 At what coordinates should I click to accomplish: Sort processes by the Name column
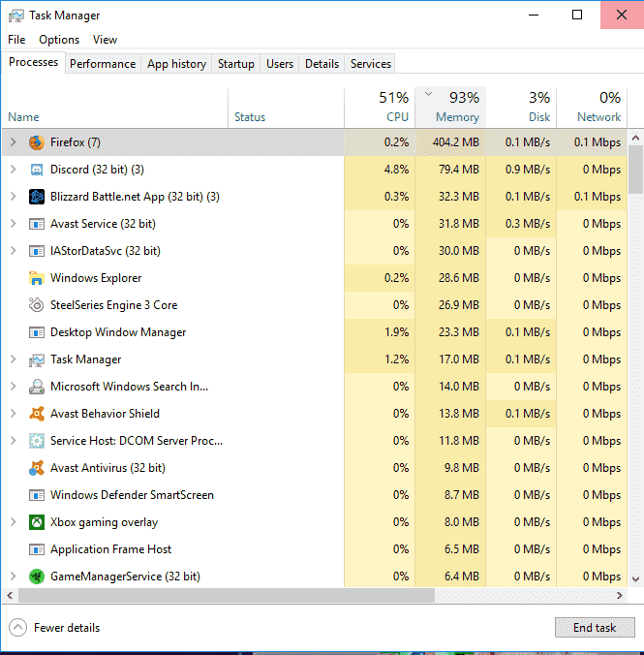coord(115,108)
